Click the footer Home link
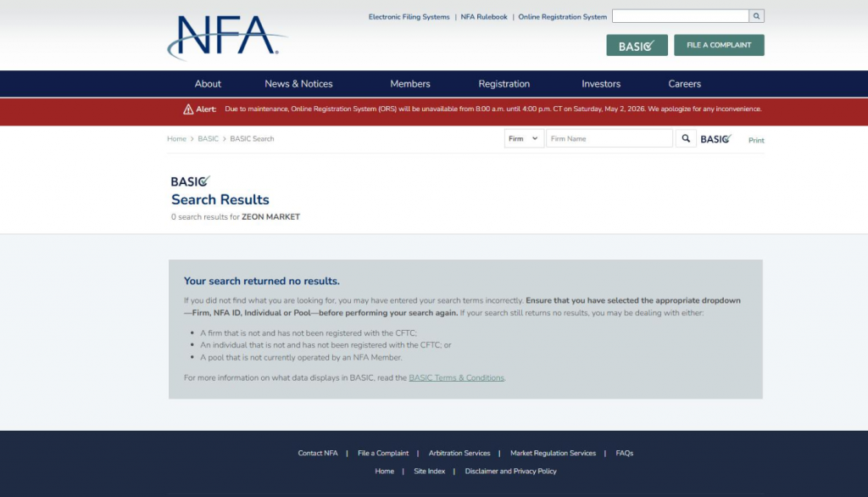This screenshot has height=497, width=868. click(x=384, y=472)
